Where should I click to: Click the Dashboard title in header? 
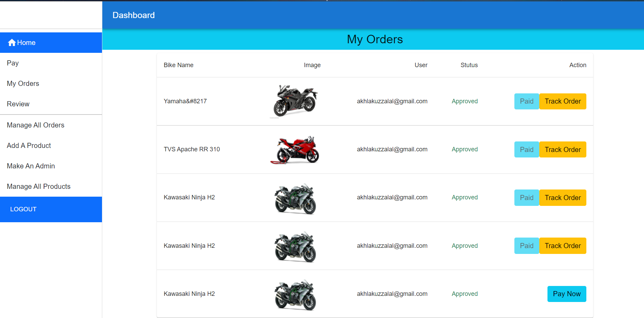click(133, 15)
